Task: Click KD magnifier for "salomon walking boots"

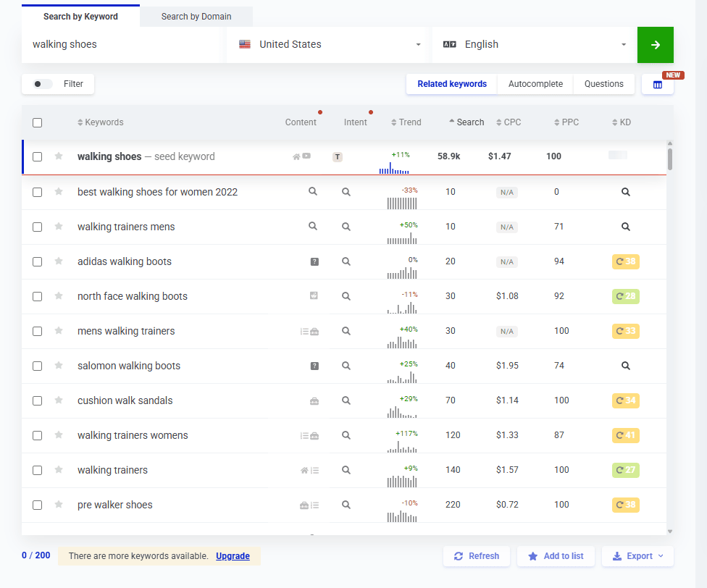Action: pyautogui.click(x=625, y=366)
